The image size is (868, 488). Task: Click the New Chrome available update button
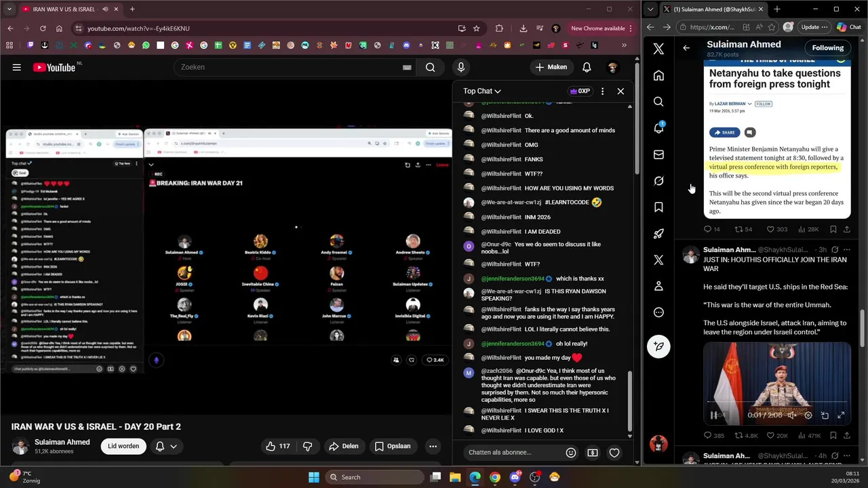[x=601, y=28]
